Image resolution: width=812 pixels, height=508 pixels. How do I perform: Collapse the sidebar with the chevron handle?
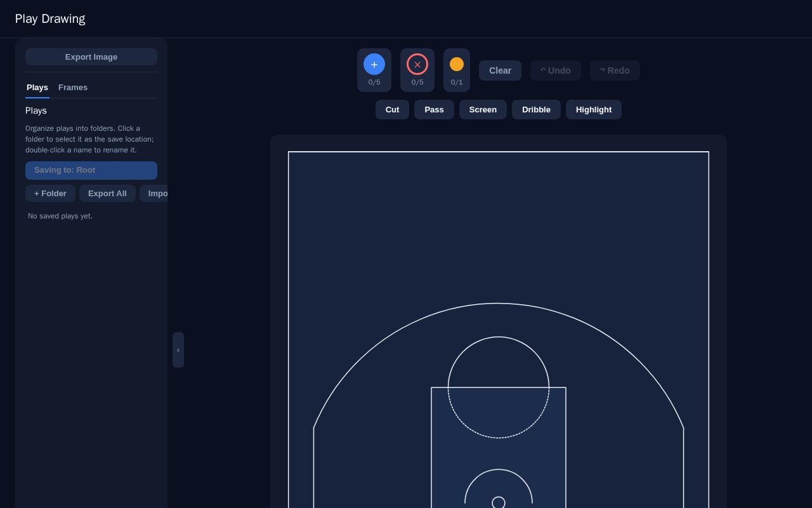pos(178,350)
